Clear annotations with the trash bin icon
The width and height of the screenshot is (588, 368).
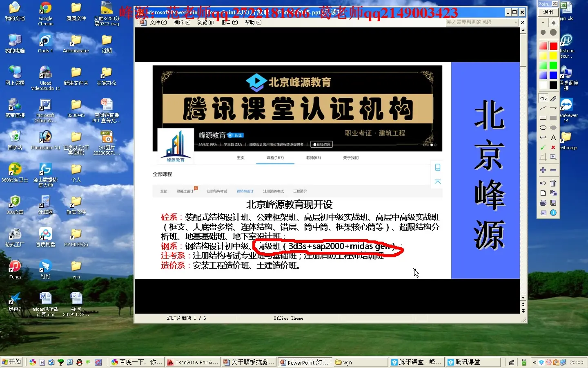click(553, 183)
